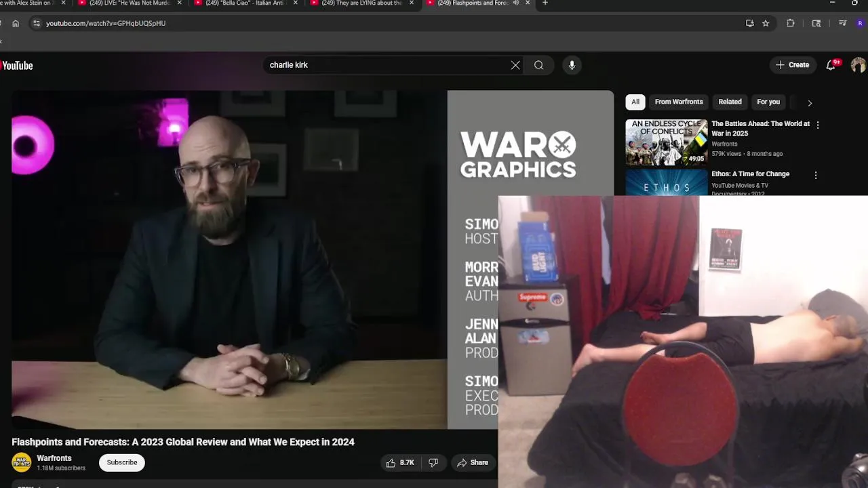Open the browser home page button
This screenshot has width=868, height=488.
(16, 23)
